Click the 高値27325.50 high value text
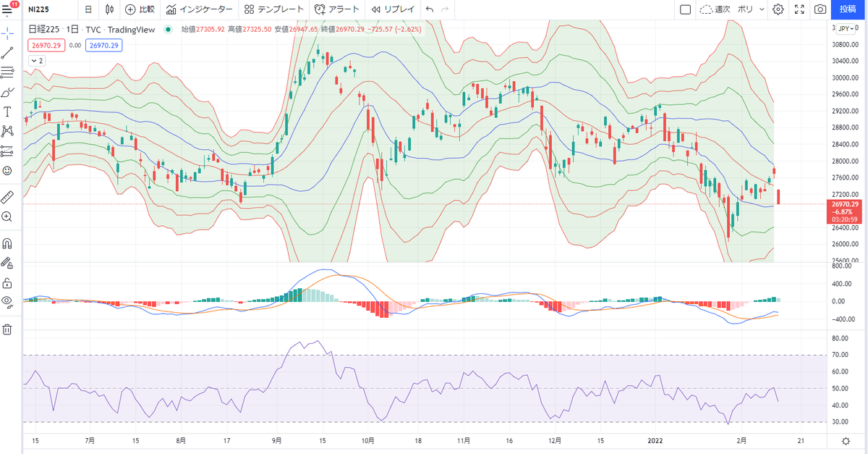The image size is (868, 454). click(x=250, y=30)
